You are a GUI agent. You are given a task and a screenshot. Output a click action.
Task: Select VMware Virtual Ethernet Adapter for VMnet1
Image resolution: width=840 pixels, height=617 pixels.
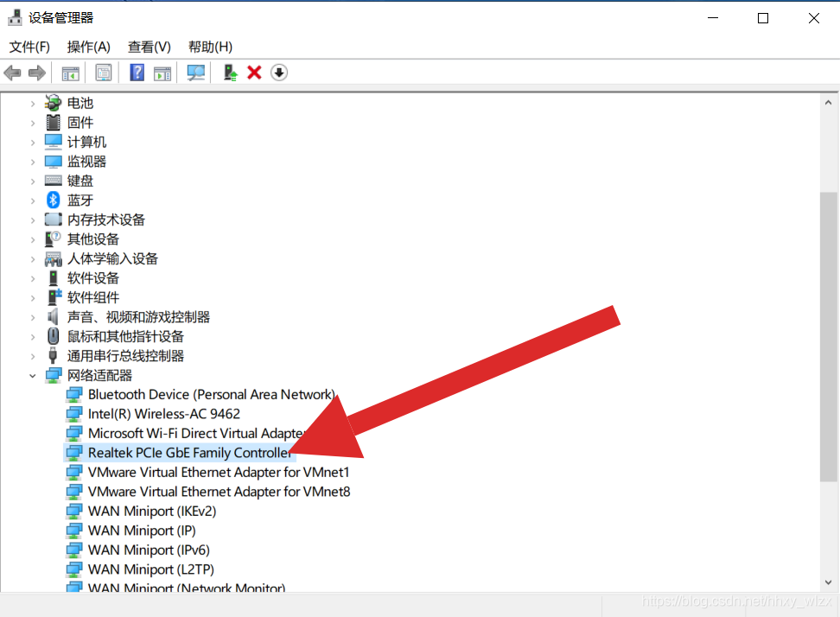click(219, 473)
